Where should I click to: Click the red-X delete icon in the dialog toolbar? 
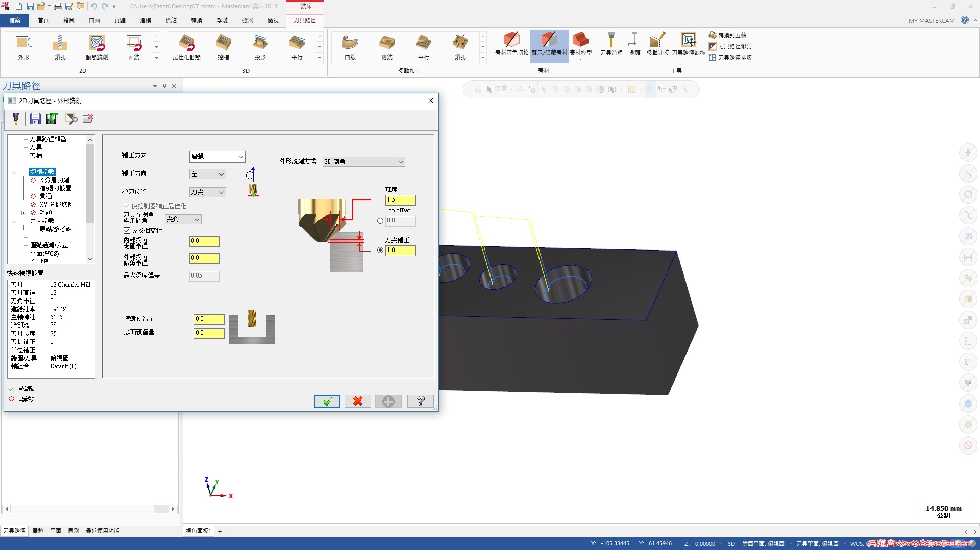pos(88,119)
